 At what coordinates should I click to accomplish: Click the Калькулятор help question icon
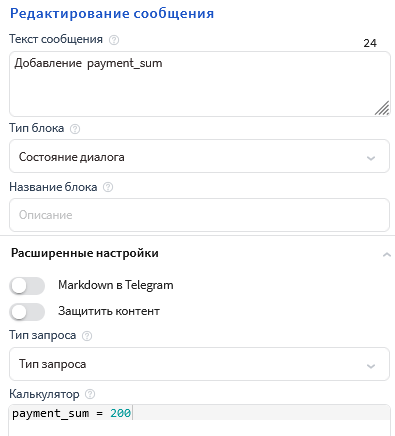[x=90, y=395]
